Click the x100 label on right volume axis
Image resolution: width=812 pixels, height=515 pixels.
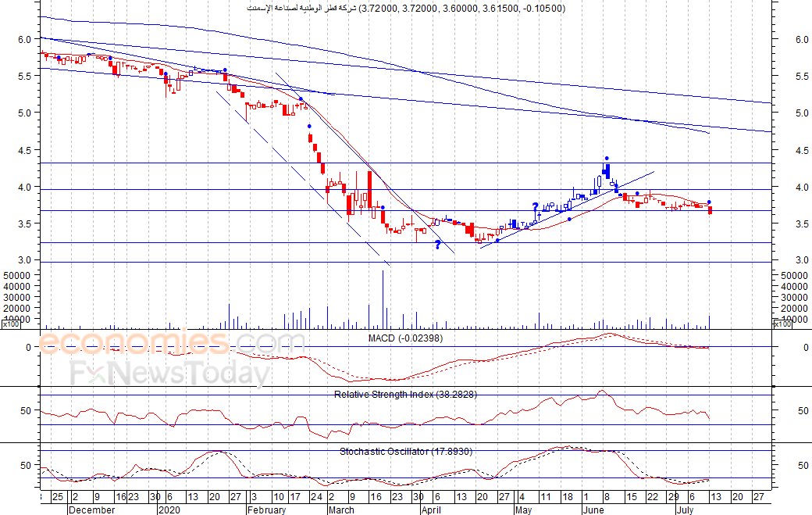[x=782, y=324]
